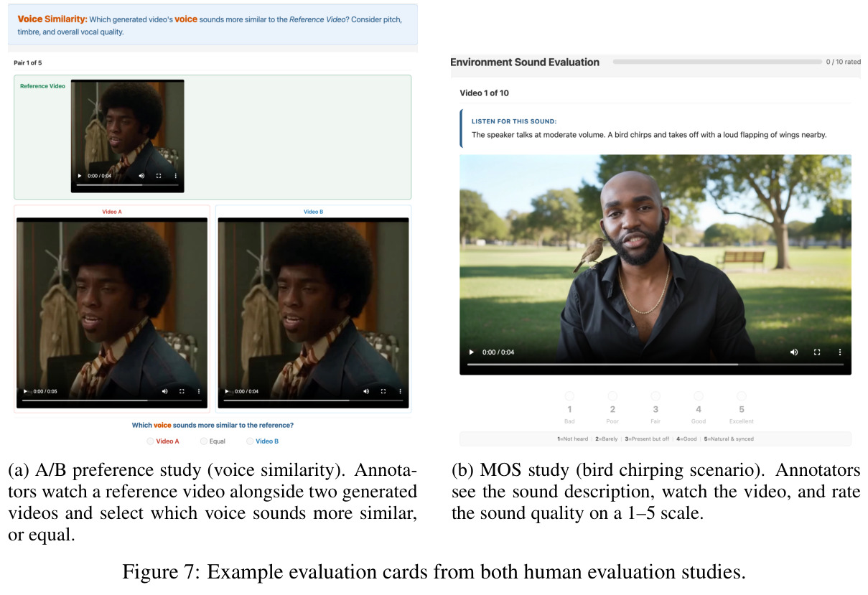
Task: Rate the sound 3 Fair
Action: [x=655, y=396]
